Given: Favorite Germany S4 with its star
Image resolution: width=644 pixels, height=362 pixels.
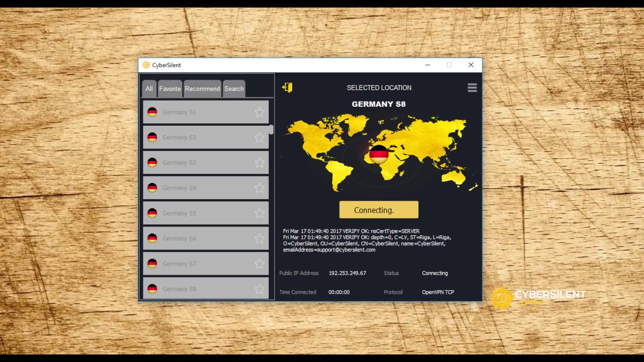Looking at the screenshot, I should pos(260,188).
